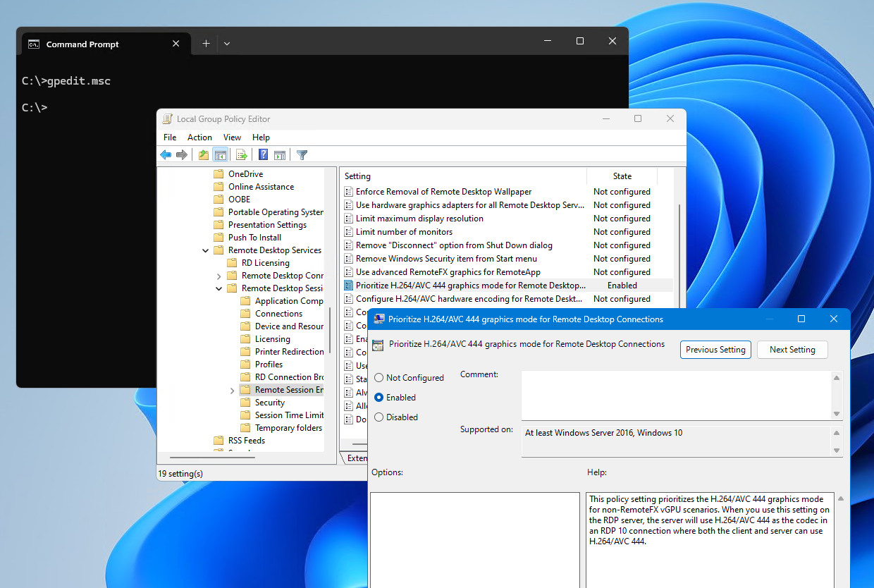The height and width of the screenshot is (588, 874).
Task: Click the Local Group Policy Editor title icon
Action: (167, 119)
